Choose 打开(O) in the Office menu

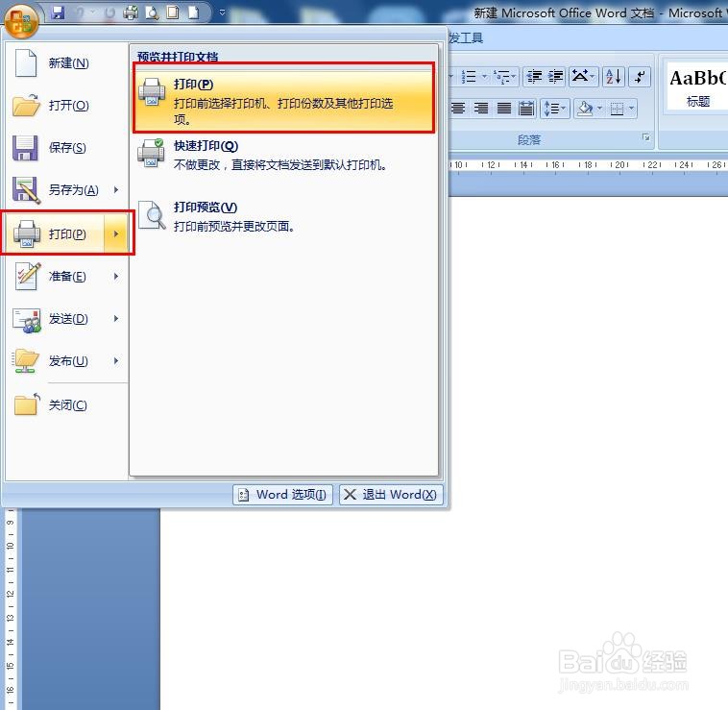pyautogui.click(x=66, y=106)
